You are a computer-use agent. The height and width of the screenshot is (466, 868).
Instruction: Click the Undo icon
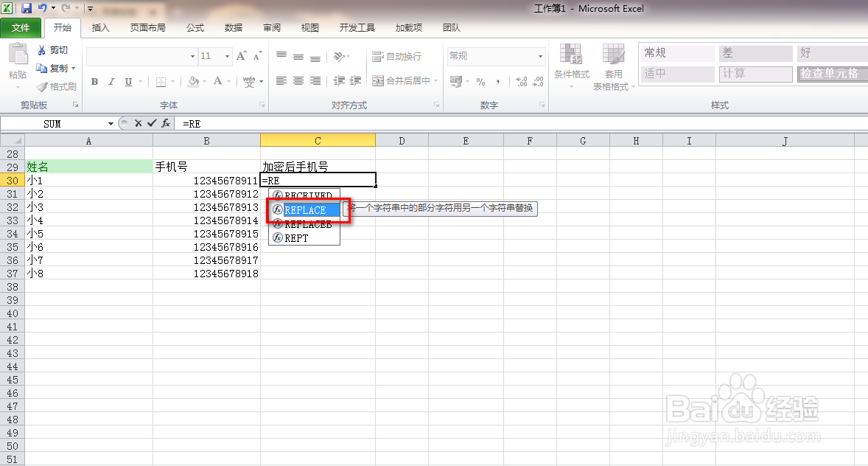[41, 8]
